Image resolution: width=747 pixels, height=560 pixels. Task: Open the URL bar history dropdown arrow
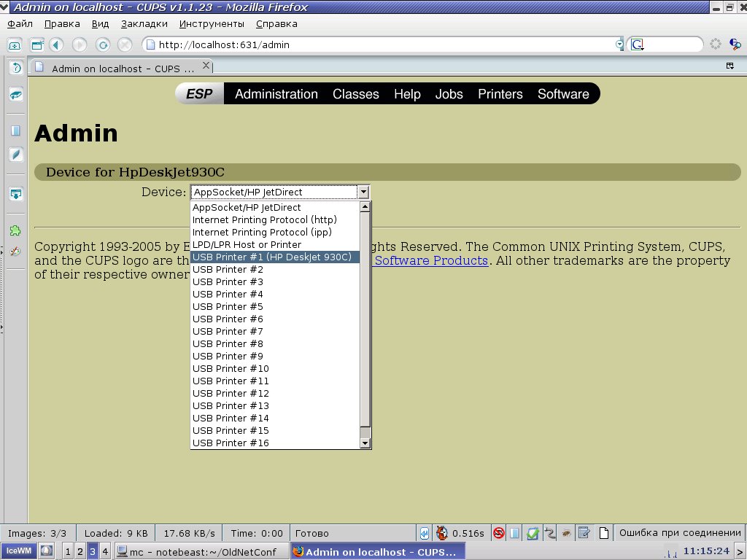619,44
